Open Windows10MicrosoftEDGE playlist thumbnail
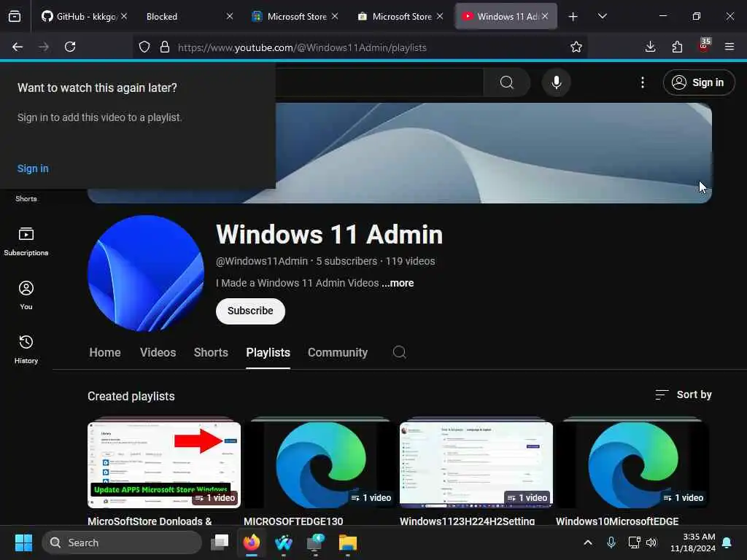This screenshot has width=747, height=560. (632, 465)
